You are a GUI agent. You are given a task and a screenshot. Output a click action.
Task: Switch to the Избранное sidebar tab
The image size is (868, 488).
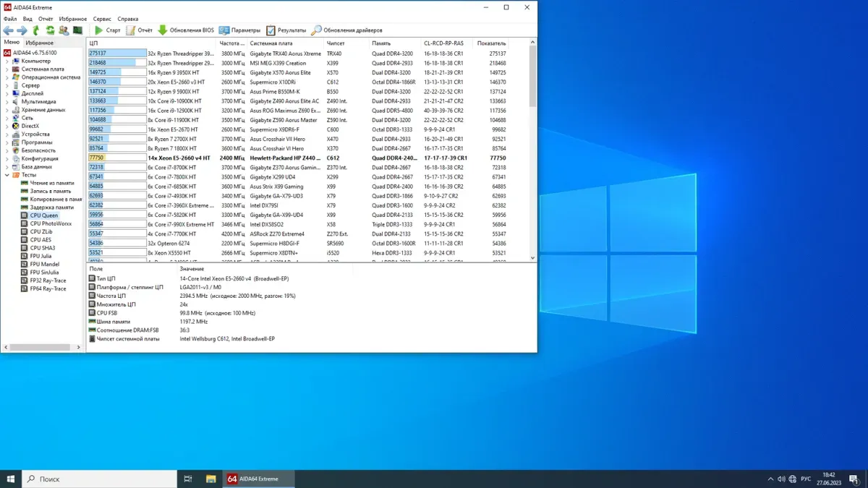pos(39,43)
